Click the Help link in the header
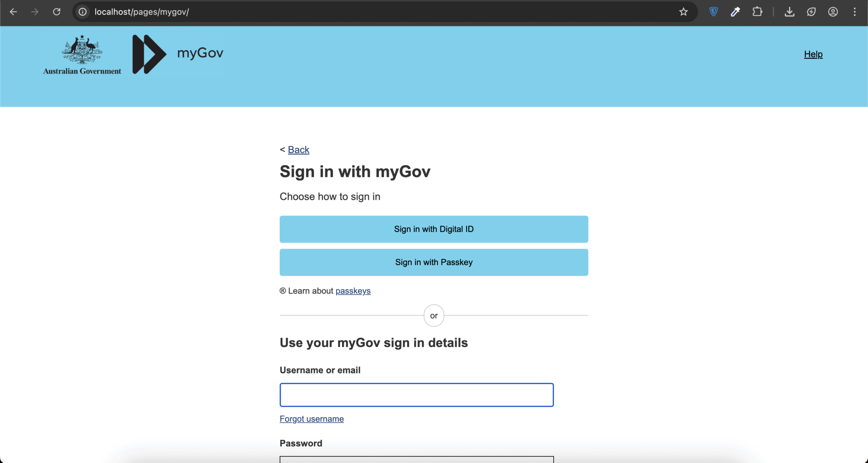Viewport: 868px width, 463px height. coord(813,54)
